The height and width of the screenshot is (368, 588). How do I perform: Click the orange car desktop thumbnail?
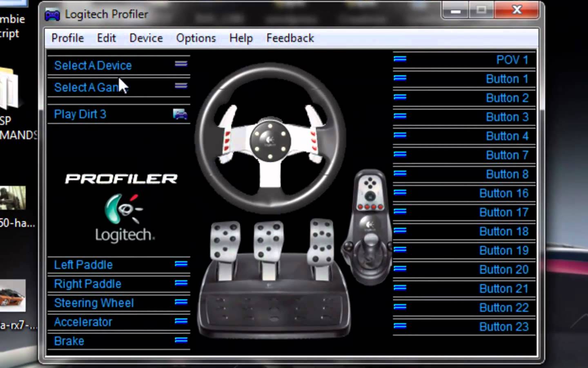[x=12, y=296]
